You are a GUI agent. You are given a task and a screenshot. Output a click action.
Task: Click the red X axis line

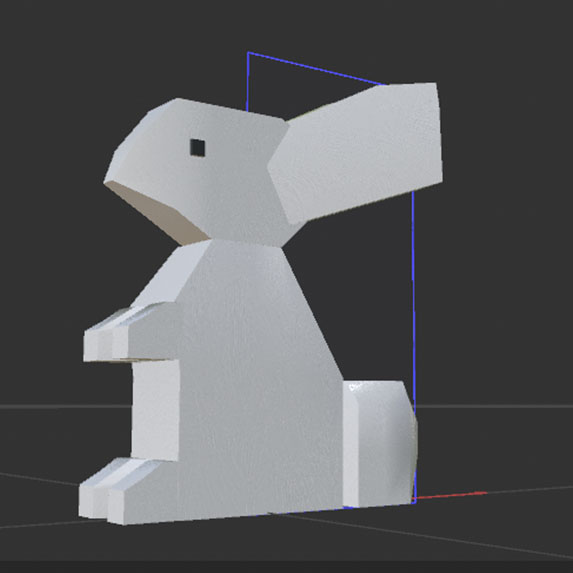[x=451, y=495]
